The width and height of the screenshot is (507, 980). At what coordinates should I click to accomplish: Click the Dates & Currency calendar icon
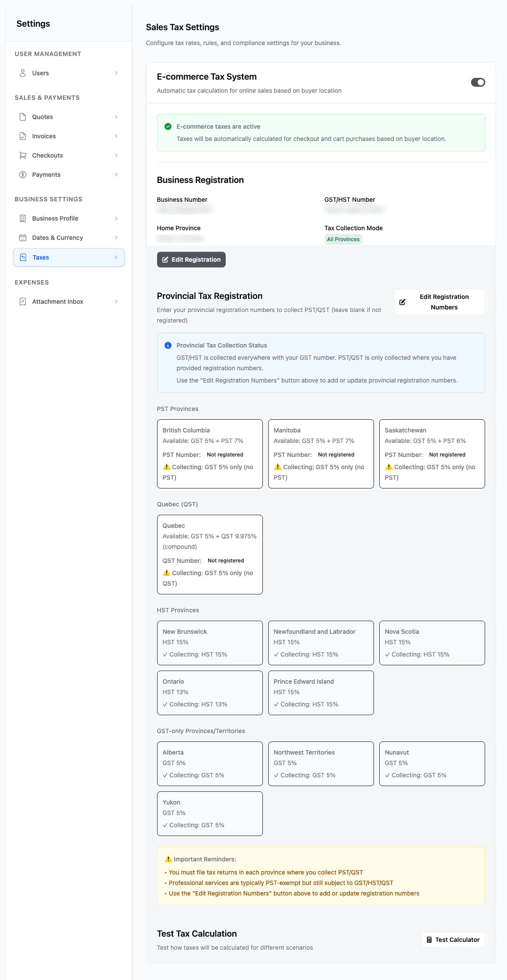23,238
